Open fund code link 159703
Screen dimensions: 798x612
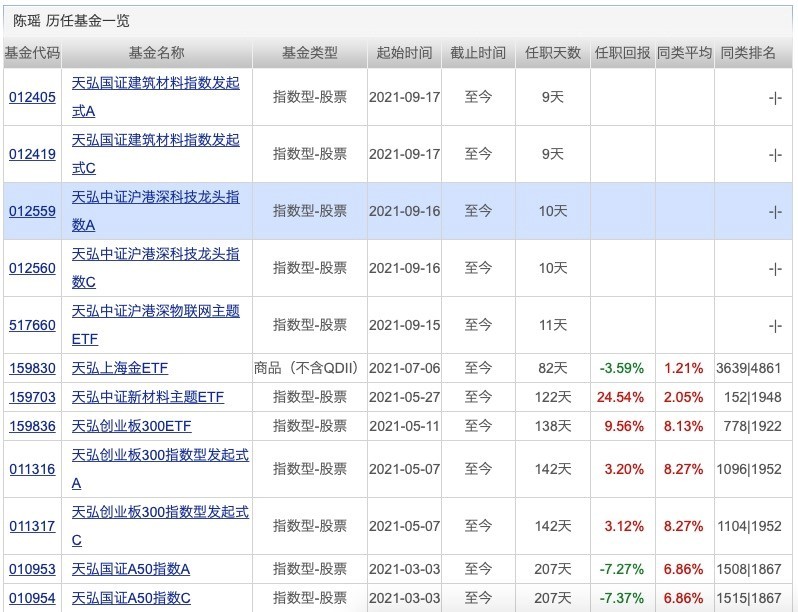pyautogui.click(x=32, y=397)
